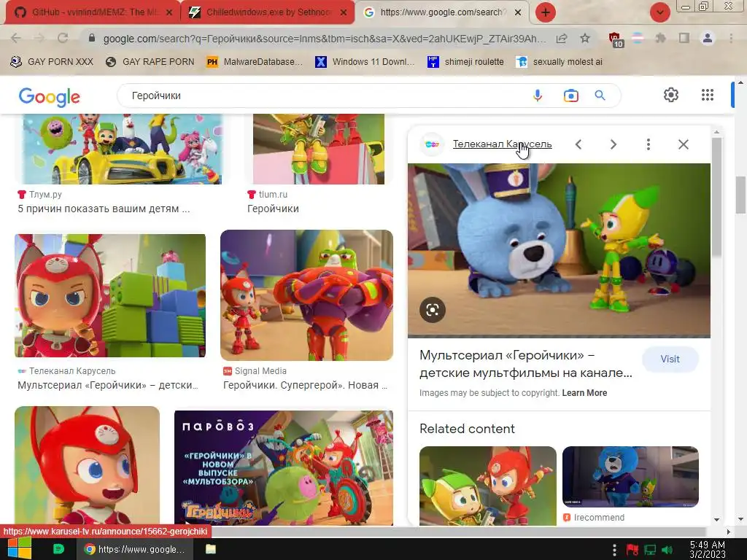
Task: Open the Windows Start button
Action: coord(19,548)
